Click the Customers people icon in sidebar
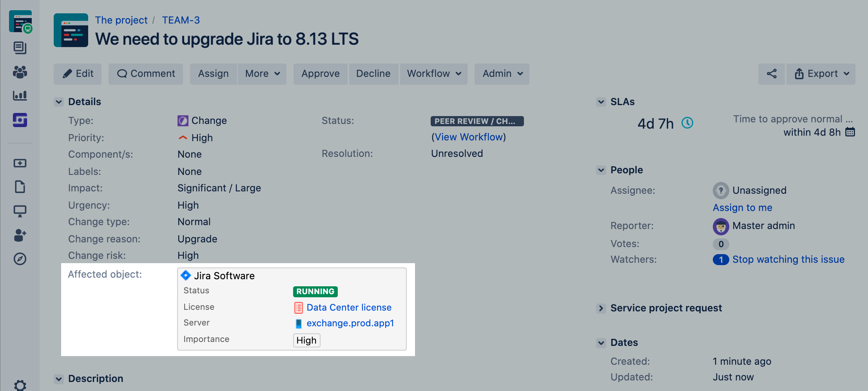Viewport: 868px width, 391px height. (20, 72)
